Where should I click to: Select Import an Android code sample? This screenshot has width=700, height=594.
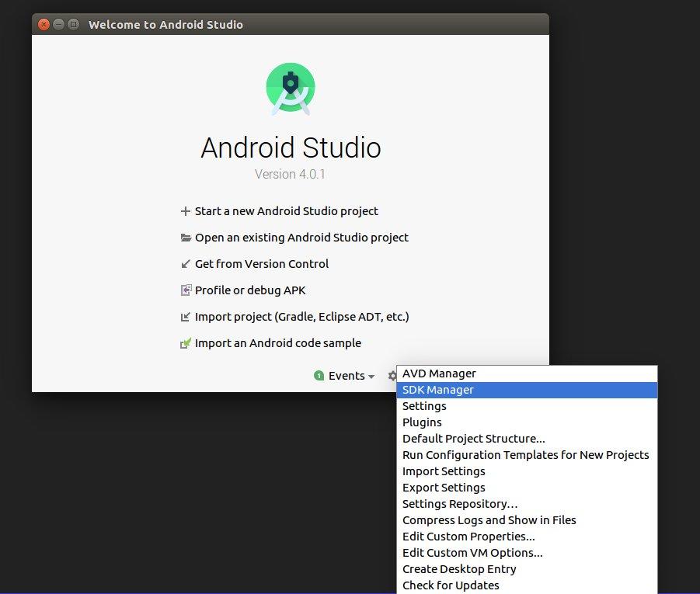pyautogui.click(x=277, y=342)
